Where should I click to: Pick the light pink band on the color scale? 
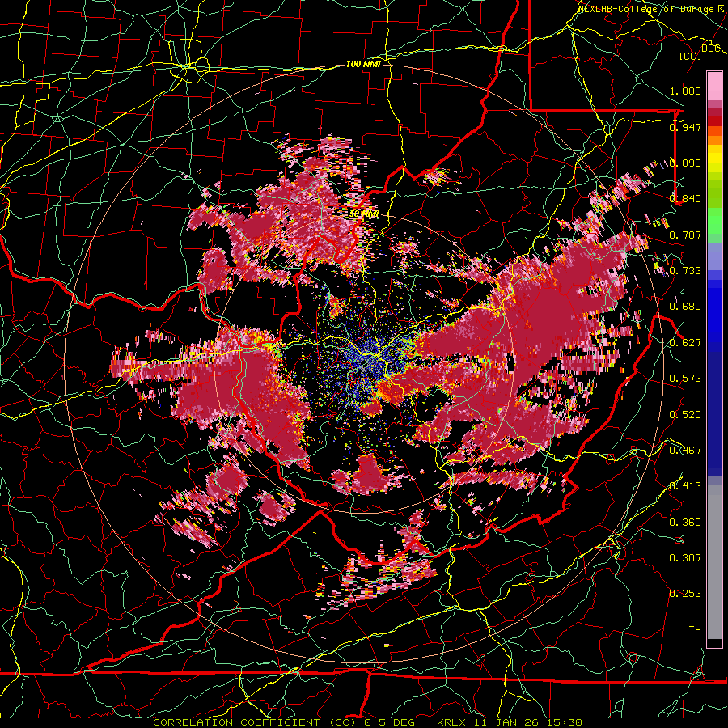[714, 86]
